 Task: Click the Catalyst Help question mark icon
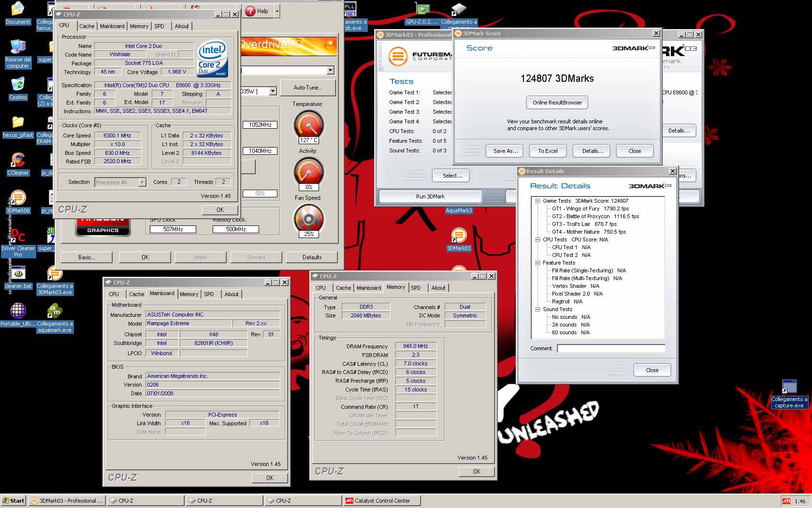coord(250,11)
